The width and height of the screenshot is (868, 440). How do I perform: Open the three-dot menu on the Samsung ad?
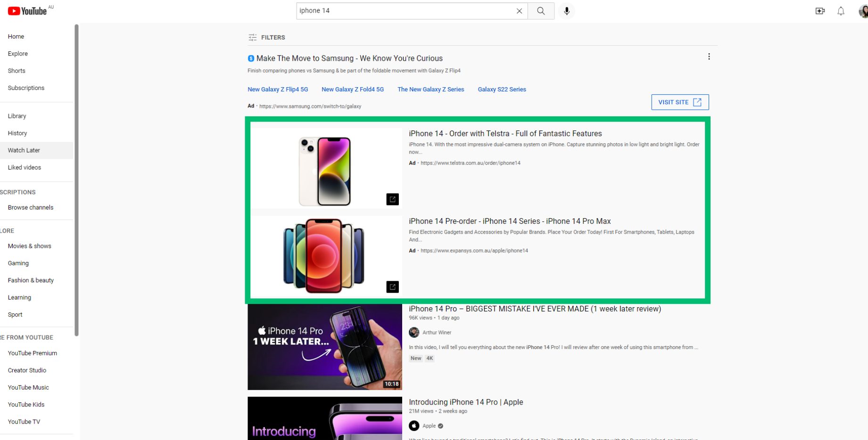point(709,56)
